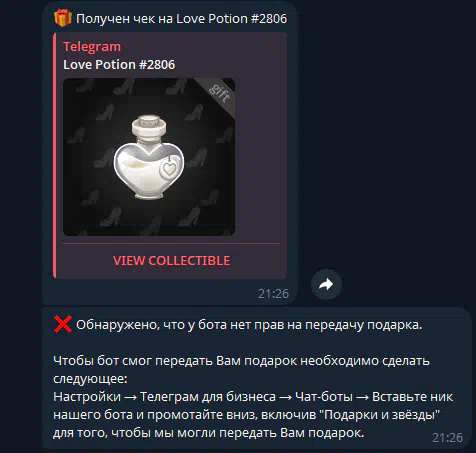Click the red cross mark emoji
This screenshot has width=476, height=453.
(63, 324)
